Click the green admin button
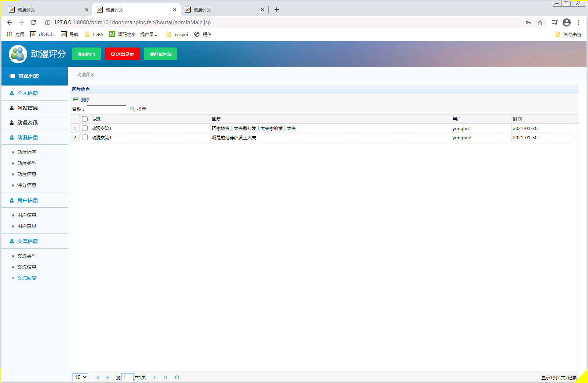Viewport: 588px width, 383px height. [x=86, y=54]
